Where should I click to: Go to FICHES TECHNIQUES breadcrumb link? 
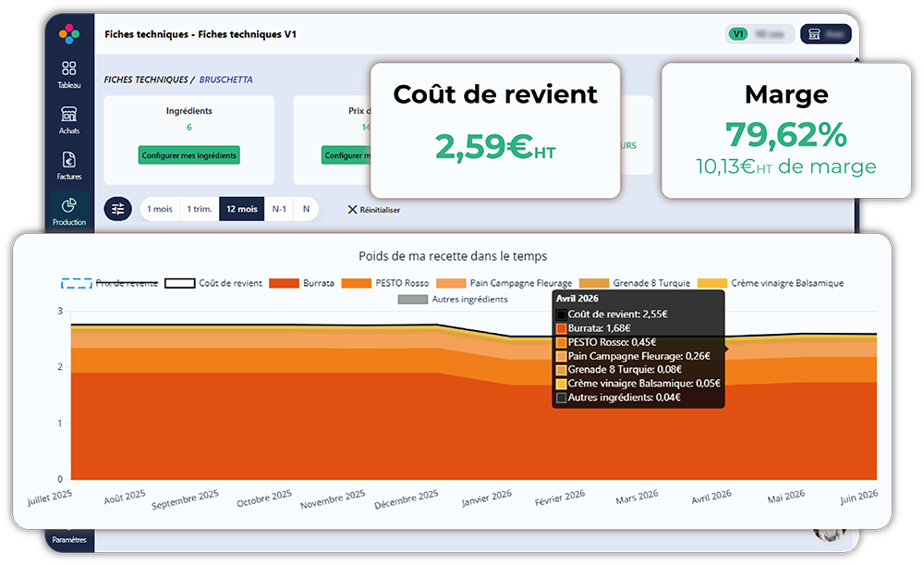tap(146, 80)
